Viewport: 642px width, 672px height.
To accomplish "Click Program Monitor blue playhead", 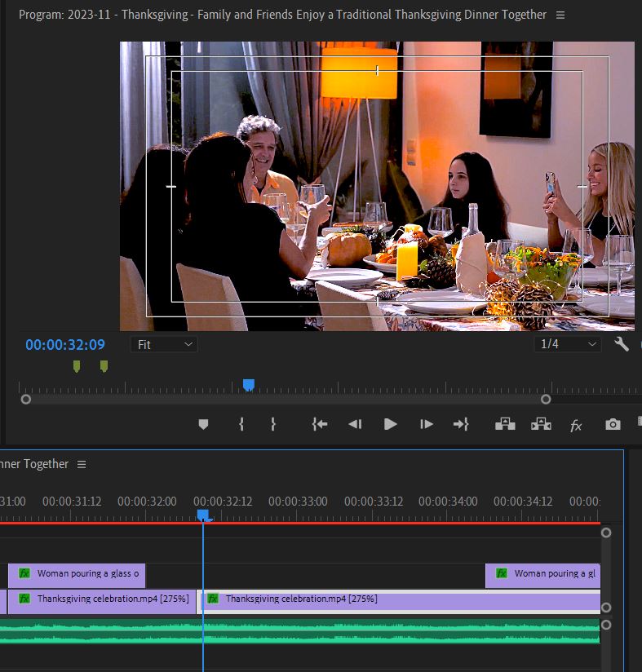I will pyautogui.click(x=249, y=385).
